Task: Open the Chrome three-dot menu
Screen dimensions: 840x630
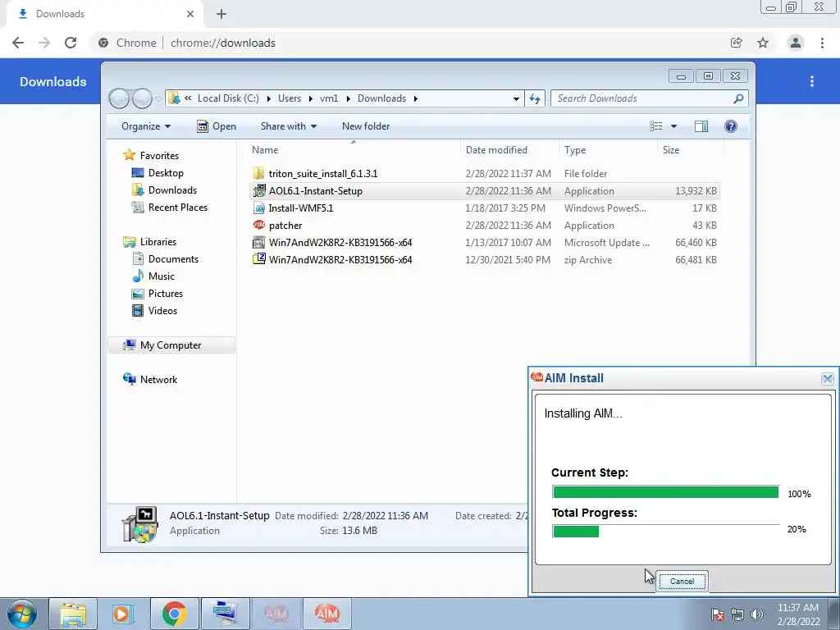Action: tap(822, 43)
